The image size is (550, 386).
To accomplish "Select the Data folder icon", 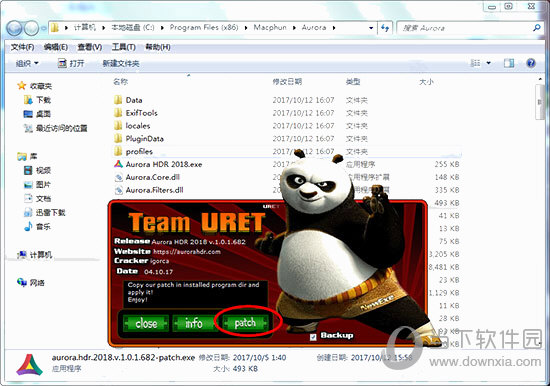I will coord(118,100).
